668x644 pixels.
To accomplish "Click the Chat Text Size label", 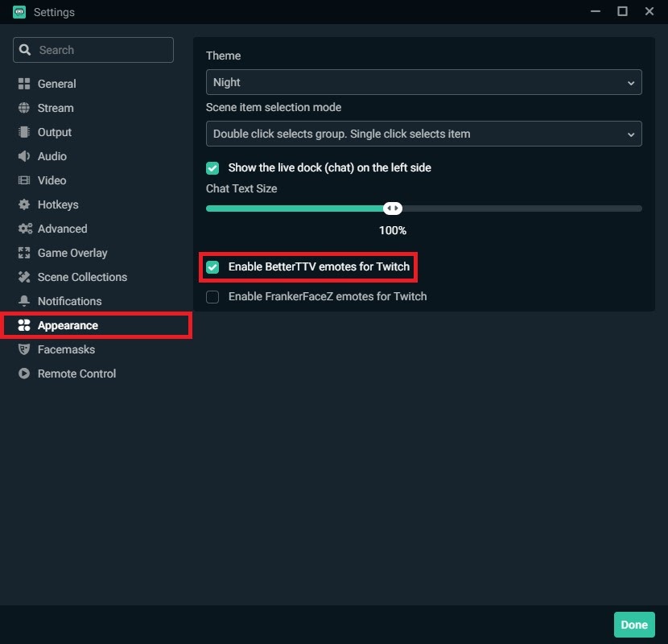I will pos(241,188).
